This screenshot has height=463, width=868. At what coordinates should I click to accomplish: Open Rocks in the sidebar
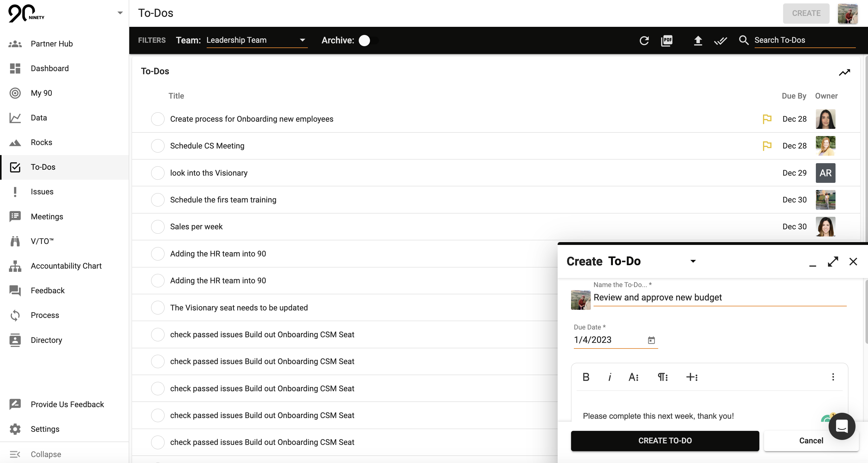tap(41, 142)
